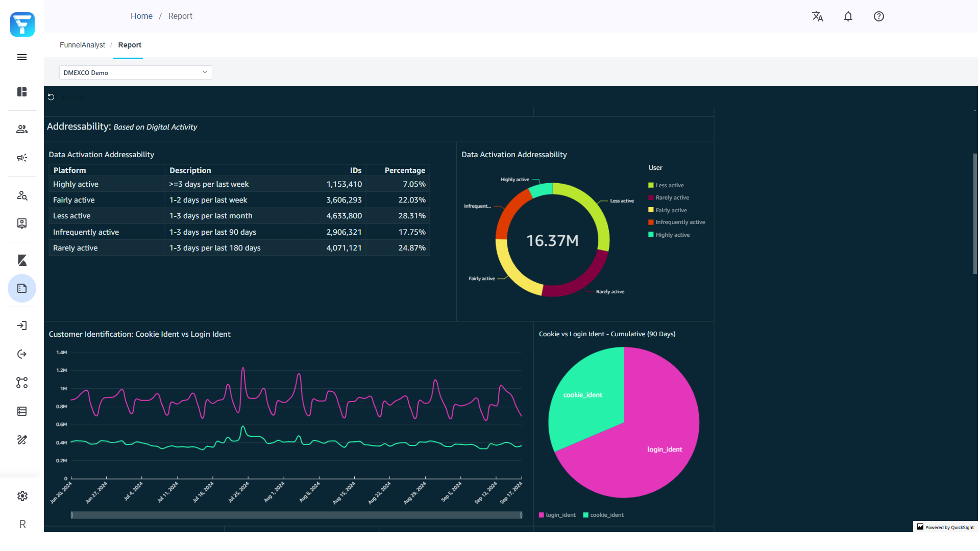
Task: Open the dashboard grid icon in sidebar
Action: [x=22, y=92]
